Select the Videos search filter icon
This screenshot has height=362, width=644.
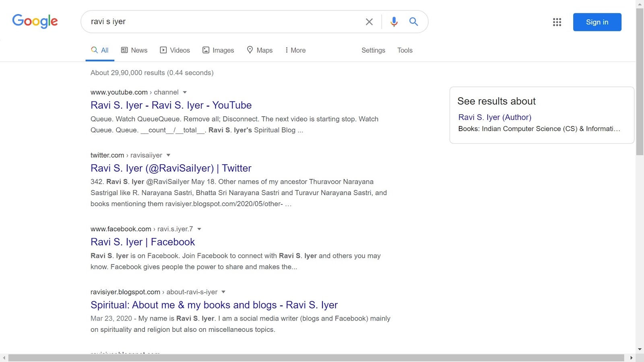click(163, 50)
